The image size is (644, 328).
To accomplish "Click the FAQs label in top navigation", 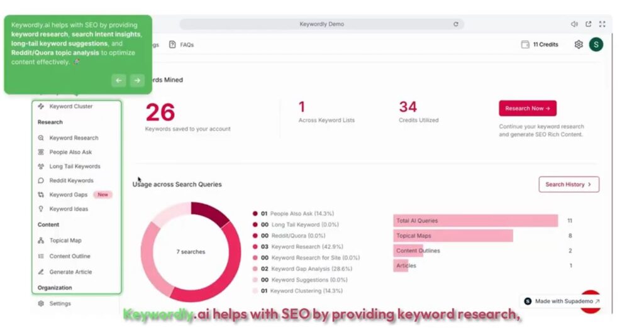I will 186,45.
